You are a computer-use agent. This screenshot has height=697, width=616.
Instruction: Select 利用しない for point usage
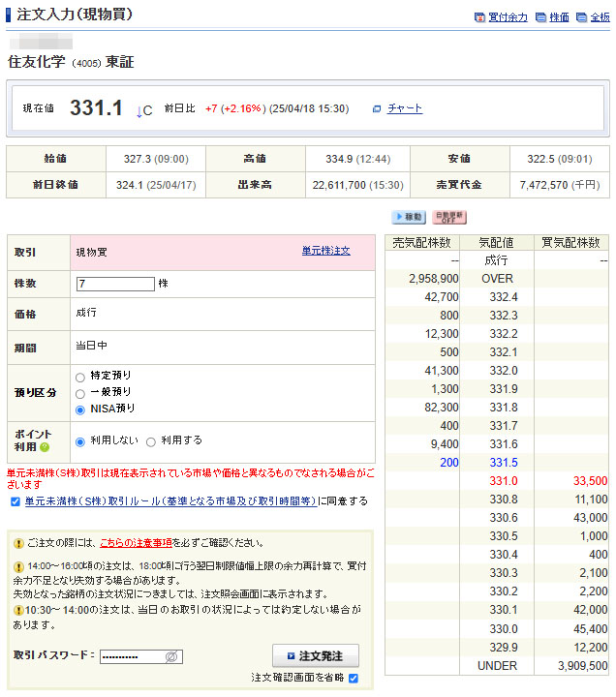click(x=79, y=441)
